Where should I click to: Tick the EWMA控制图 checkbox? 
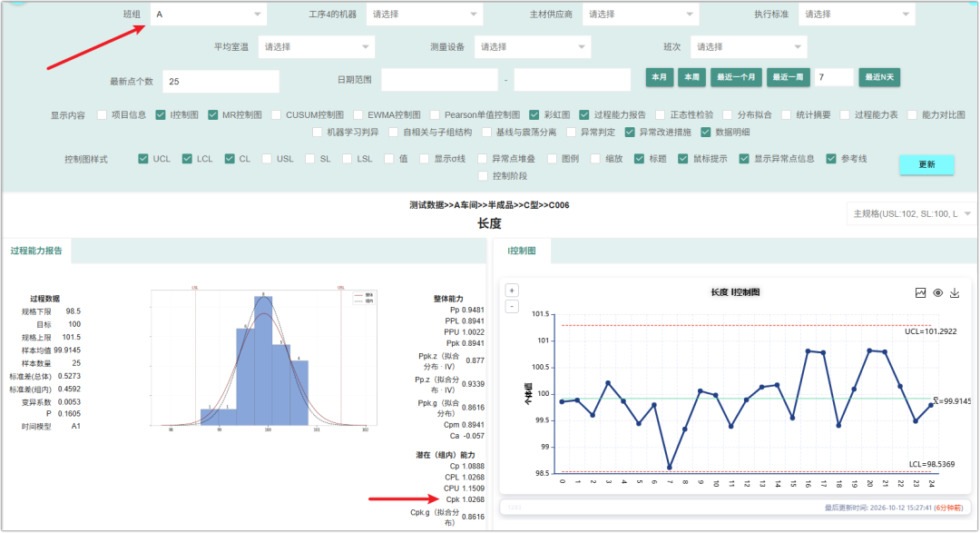[x=358, y=115]
